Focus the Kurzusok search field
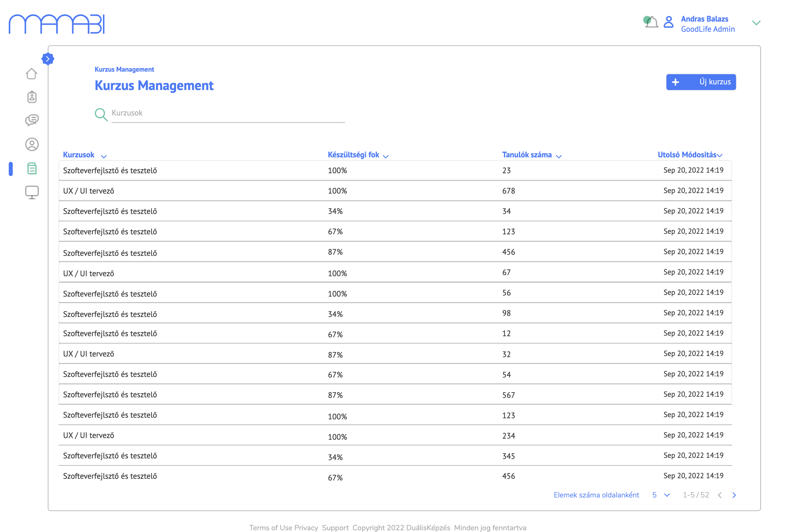798x532 pixels. point(228,113)
